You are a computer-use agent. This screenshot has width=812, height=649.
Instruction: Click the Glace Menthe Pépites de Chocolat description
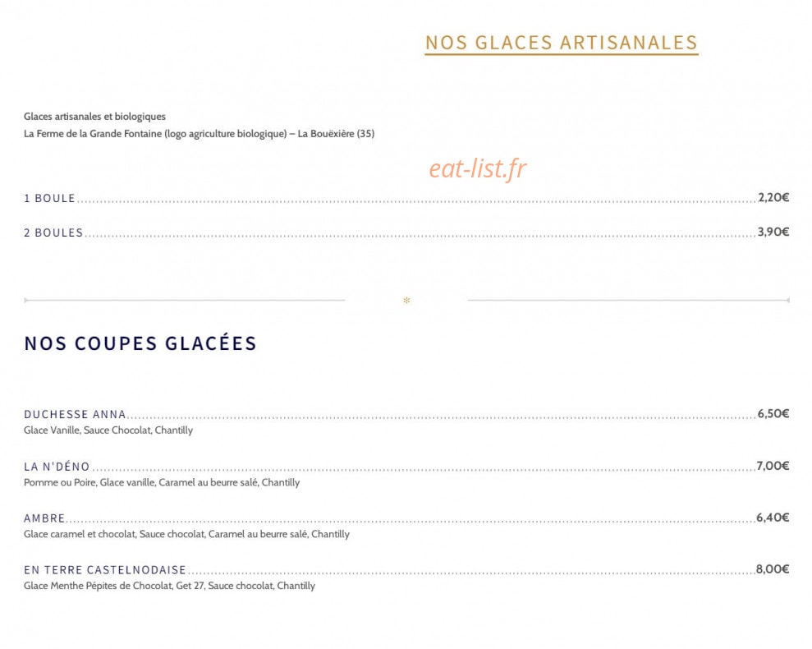pos(169,586)
